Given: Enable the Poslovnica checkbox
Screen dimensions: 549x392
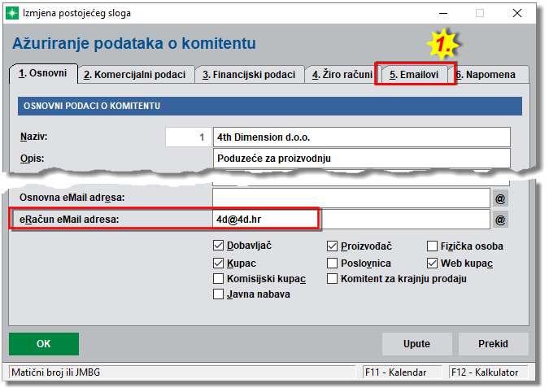Looking at the screenshot, I should (332, 263).
